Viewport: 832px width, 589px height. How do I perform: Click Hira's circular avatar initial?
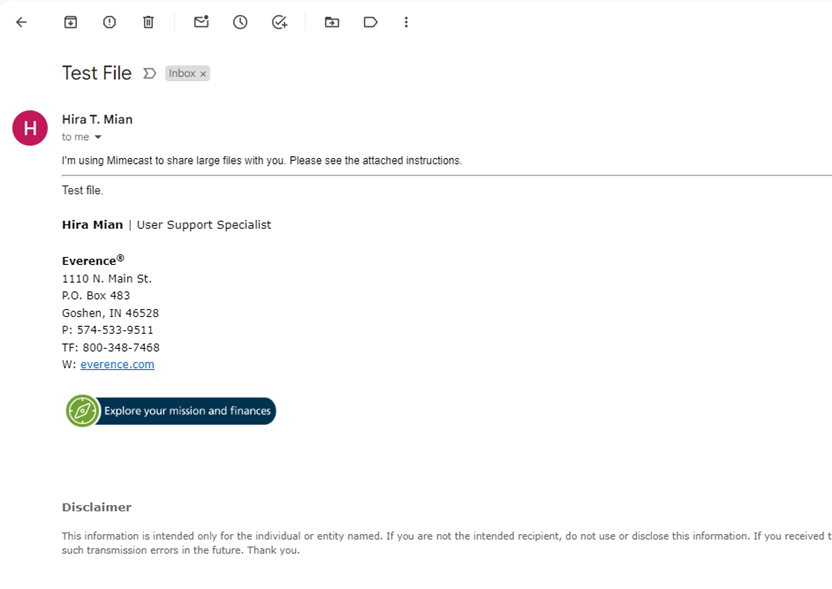29,128
